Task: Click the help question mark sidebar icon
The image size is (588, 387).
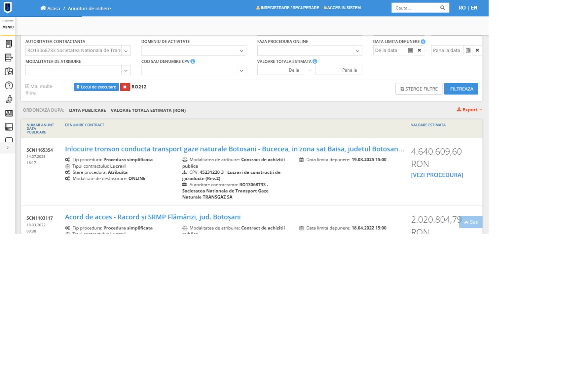Action: (9, 86)
